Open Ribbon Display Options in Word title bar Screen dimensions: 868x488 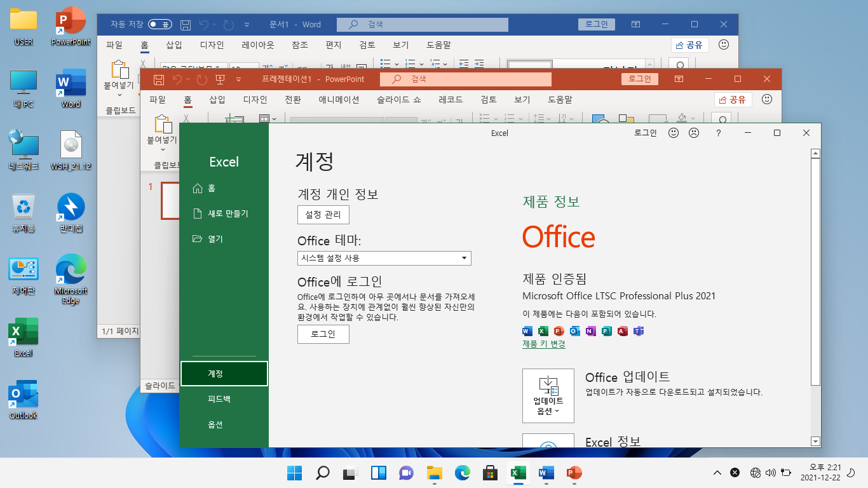(x=635, y=24)
